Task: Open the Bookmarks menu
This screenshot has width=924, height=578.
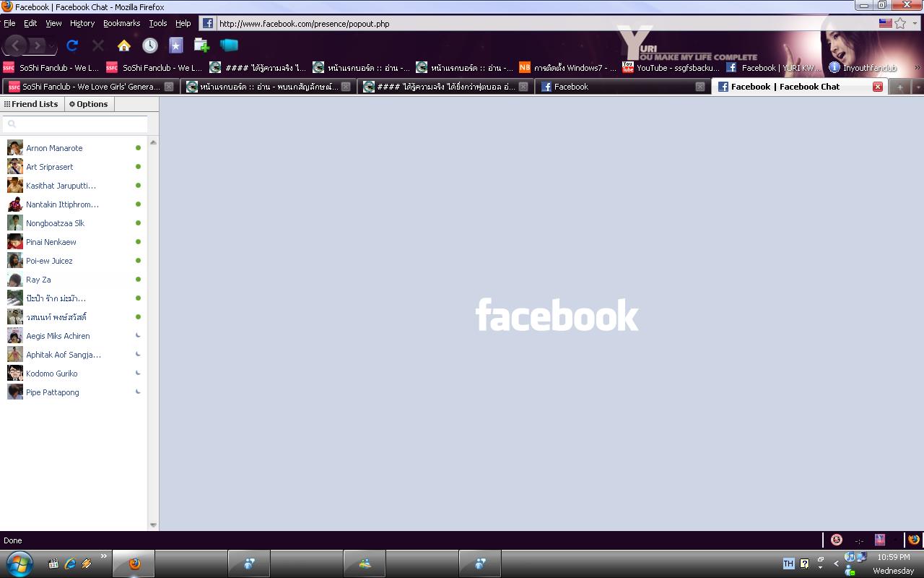Action: coord(121,23)
